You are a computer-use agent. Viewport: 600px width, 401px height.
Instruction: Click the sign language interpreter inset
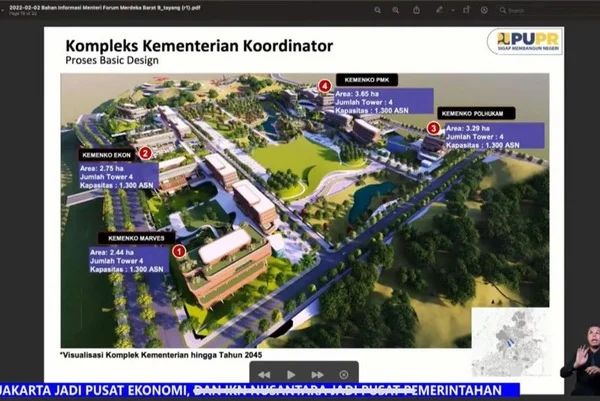pos(581,360)
